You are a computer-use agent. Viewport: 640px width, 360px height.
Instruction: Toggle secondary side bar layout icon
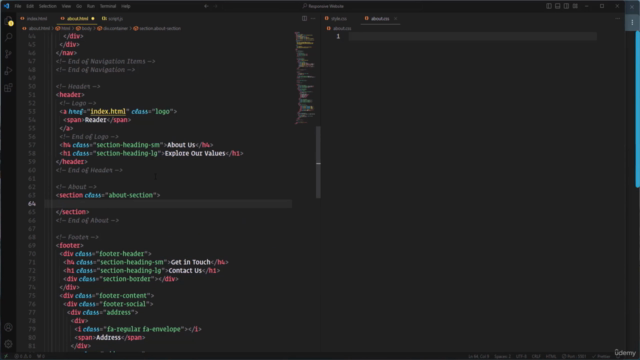(567, 6)
